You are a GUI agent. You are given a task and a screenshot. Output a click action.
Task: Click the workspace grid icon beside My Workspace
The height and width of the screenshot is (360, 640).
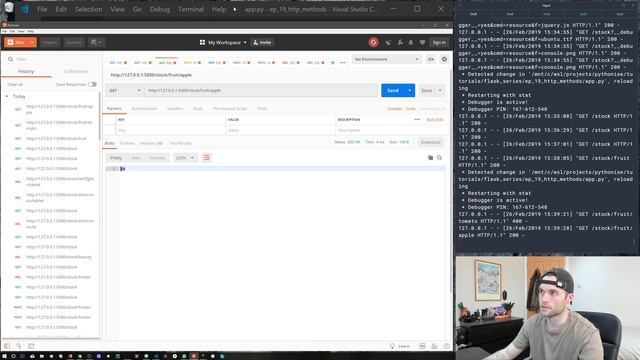pyautogui.click(x=202, y=42)
